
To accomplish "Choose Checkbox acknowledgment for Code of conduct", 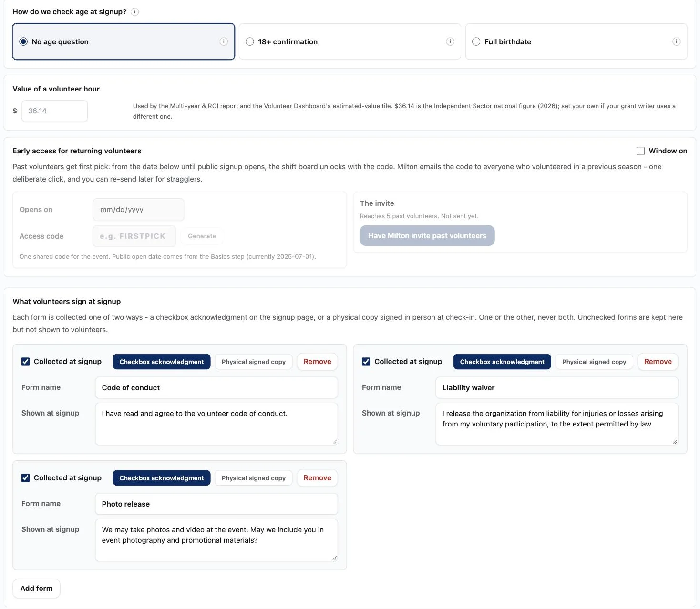I will point(162,362).
